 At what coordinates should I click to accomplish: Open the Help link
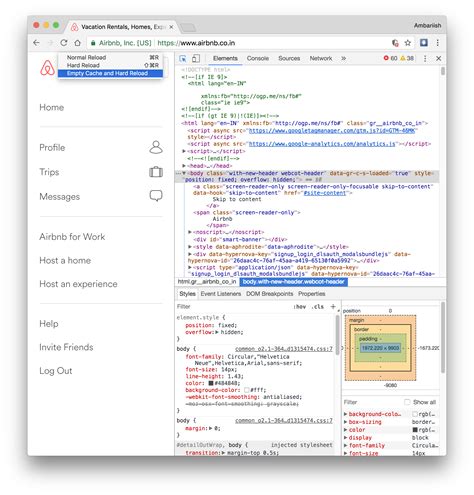[49, 324]
